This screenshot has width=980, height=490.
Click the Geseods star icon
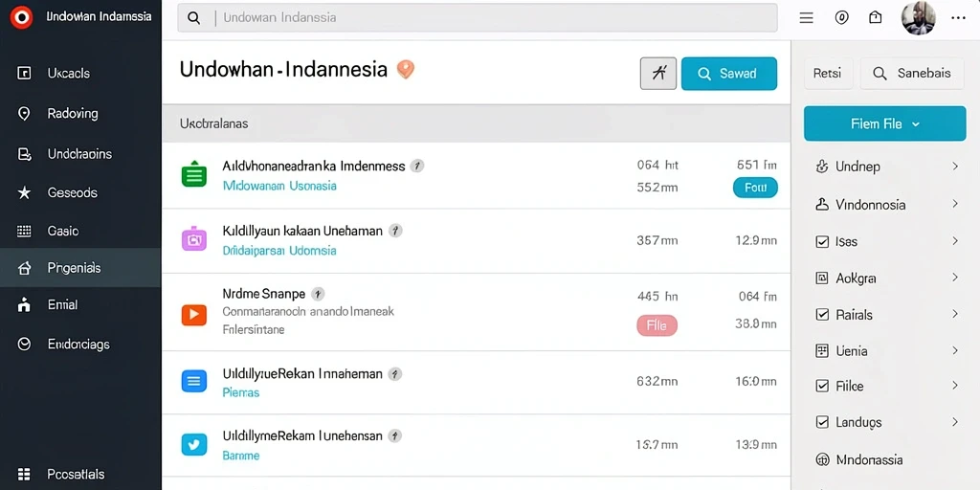pyautogui.click(x=24, y=192)
